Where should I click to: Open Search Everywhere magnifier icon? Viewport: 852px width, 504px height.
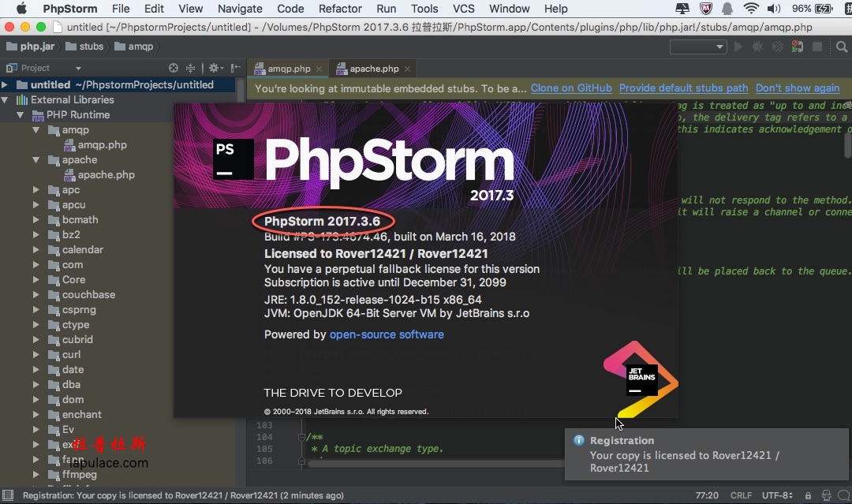[842, 47]
